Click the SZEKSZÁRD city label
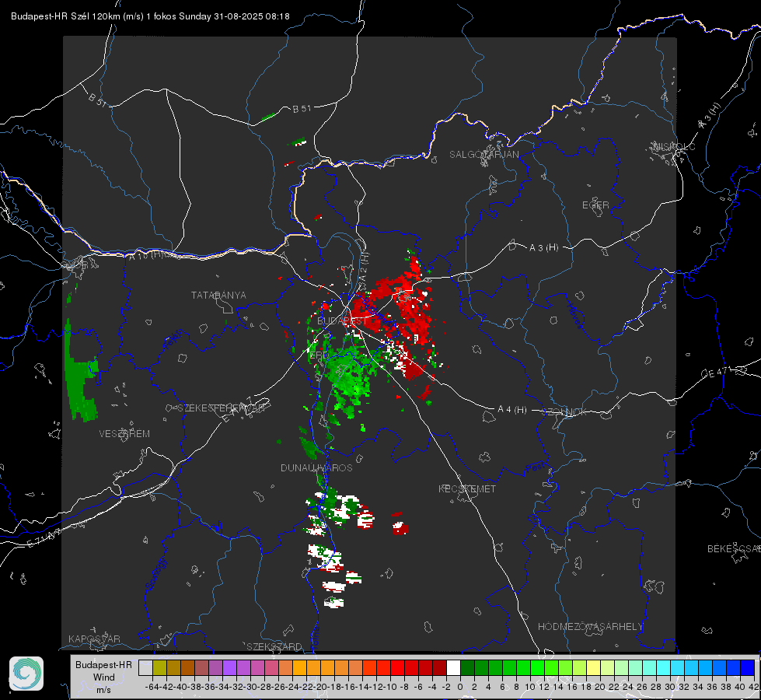The image size is (761, 700). 274,646
